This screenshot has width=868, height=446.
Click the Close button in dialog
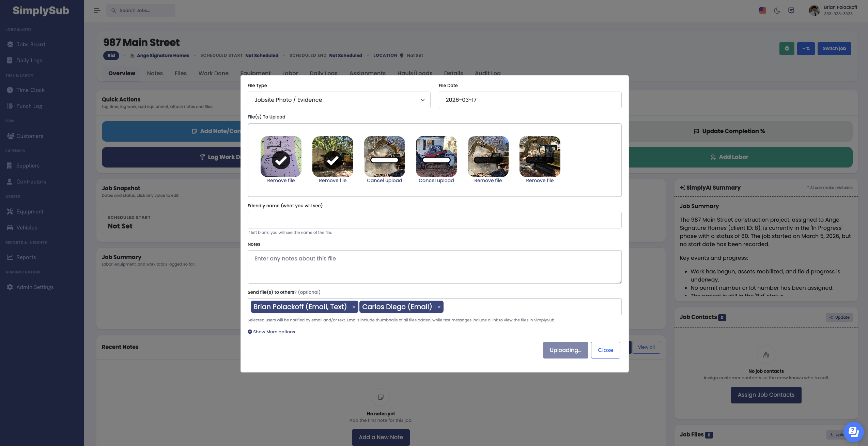point(605,350)
